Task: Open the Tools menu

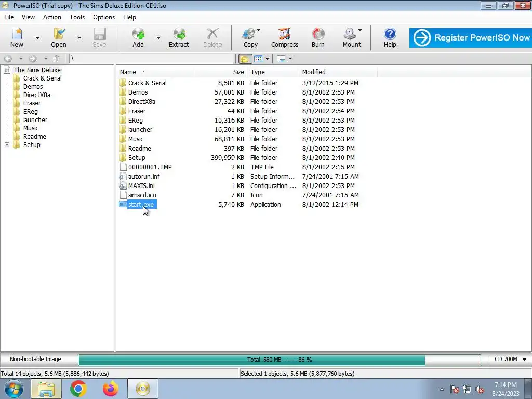Action: tap(77, 17)
